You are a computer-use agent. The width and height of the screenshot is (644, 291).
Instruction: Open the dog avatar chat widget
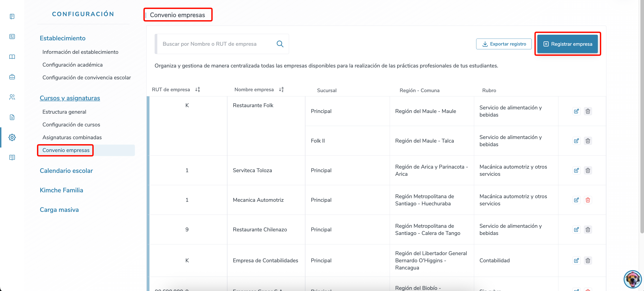tap(632, 279)
